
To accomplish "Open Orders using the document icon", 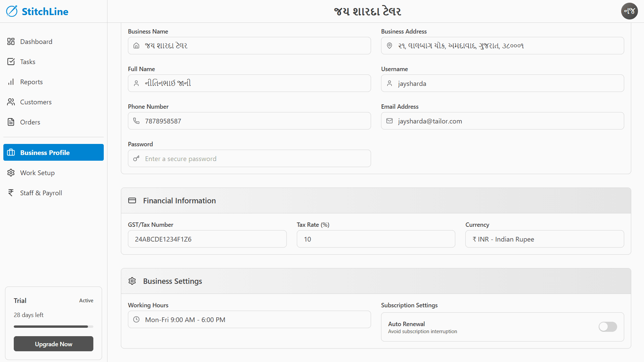I will point(11,122).
